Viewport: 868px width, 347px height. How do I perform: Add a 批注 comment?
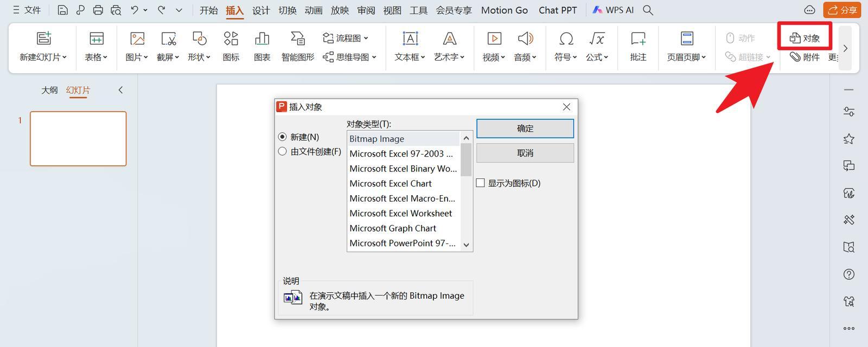point(638,38)
